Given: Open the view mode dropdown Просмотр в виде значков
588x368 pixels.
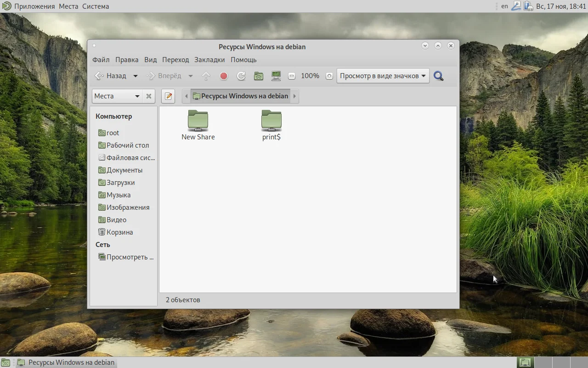Looking at the screenshot, I should 383,76.
